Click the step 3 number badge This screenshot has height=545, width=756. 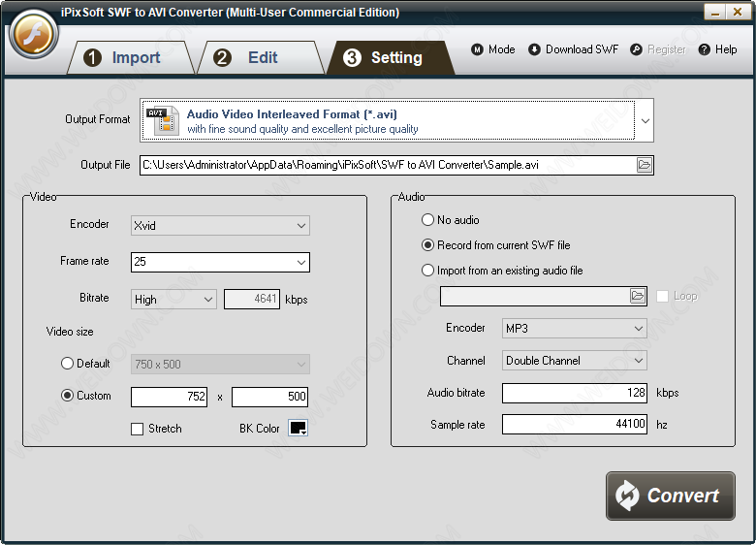pos(352,58)
